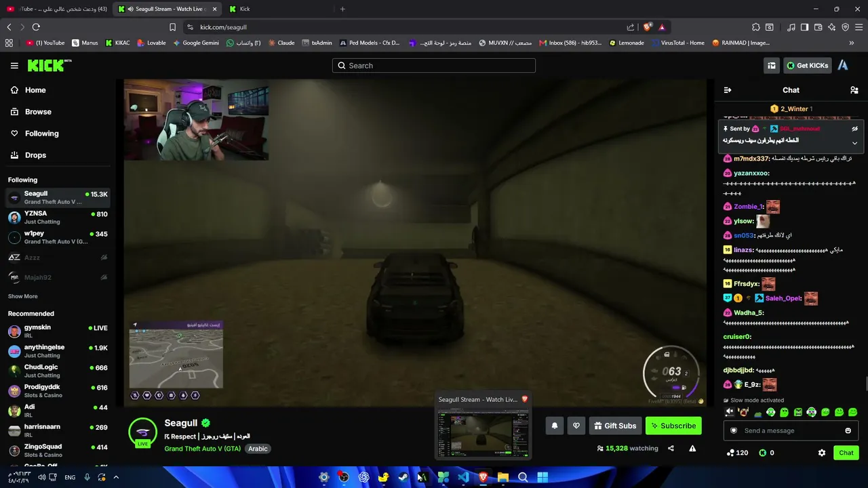This screenshot has height=488, width=868.
Task: Click Seagull's live avatar
Action: (142, 432)
